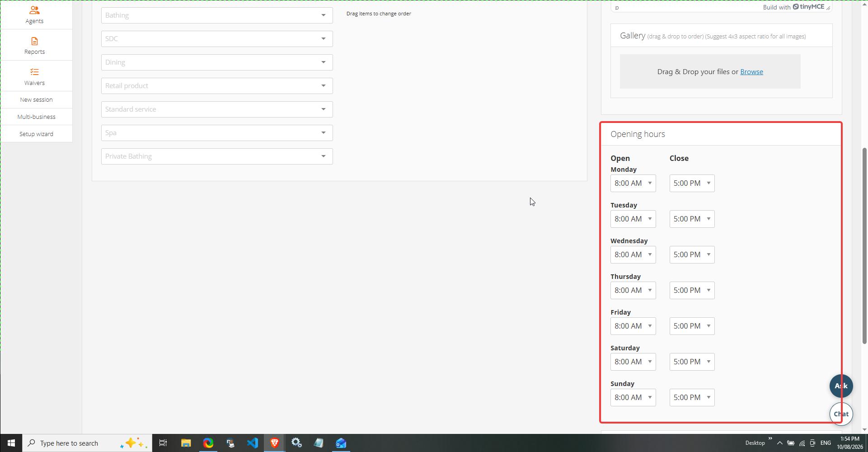Open Monday closing time dropdown

(x=692, y=183)
